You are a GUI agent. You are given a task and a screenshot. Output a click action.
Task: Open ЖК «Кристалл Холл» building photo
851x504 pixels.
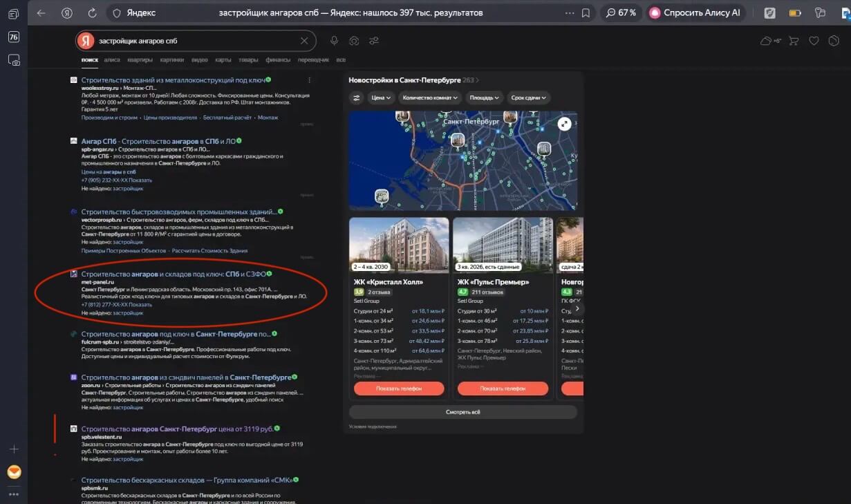coord(399,245)
